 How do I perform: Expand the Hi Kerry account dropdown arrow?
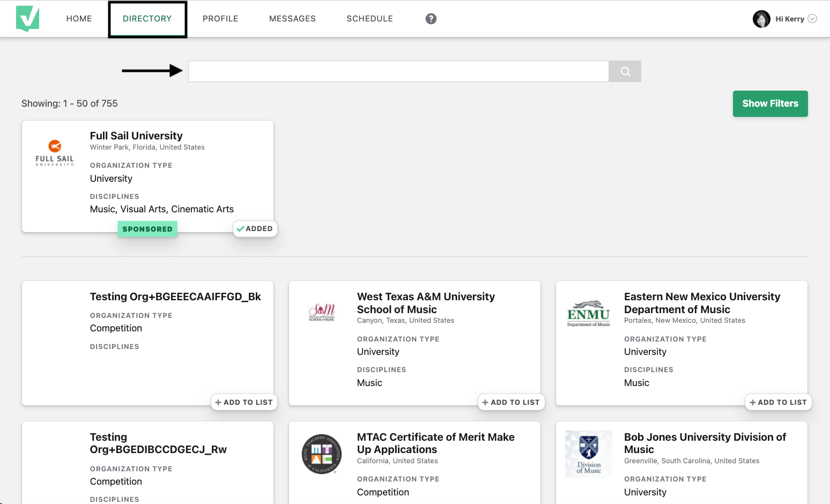(812, 19)
